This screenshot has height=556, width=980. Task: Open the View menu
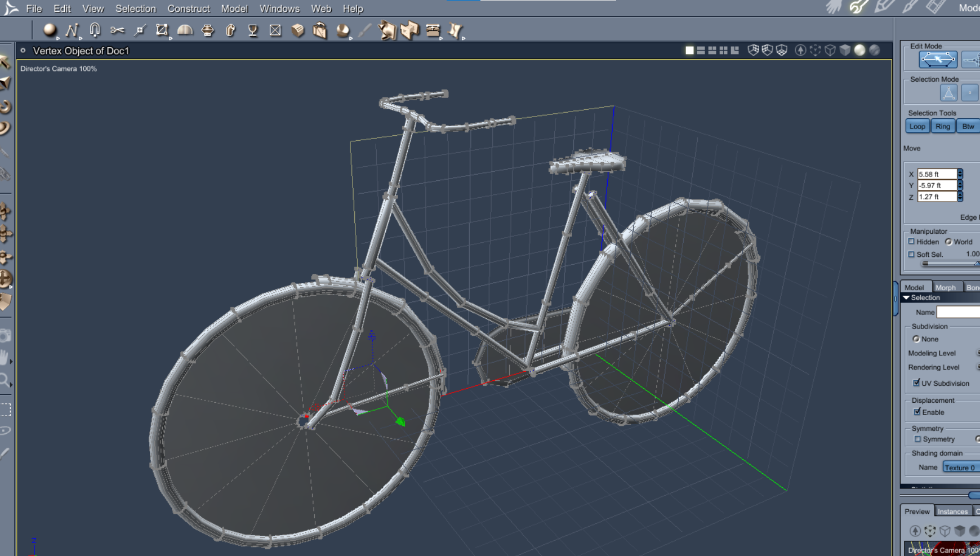pos(93,8)
